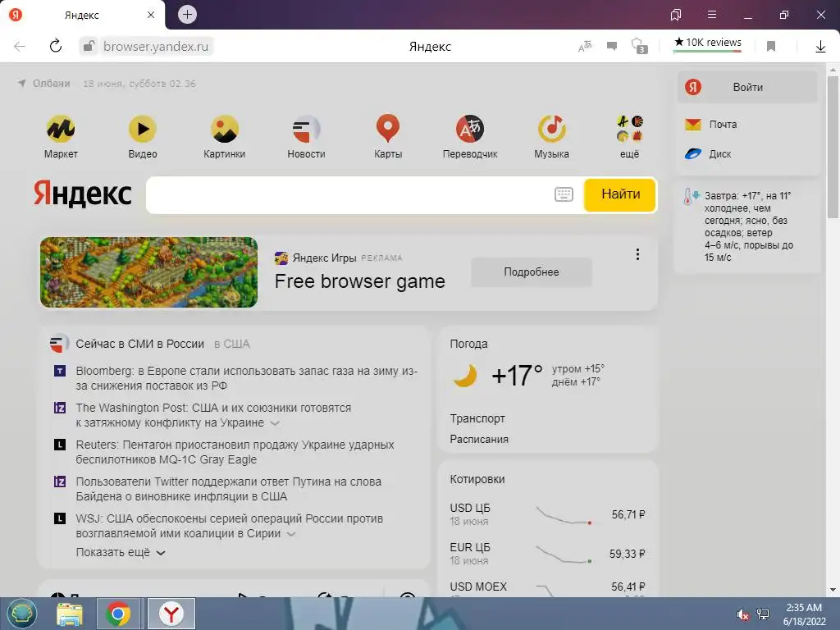Reload the page with refresh icon

point(56,46)
